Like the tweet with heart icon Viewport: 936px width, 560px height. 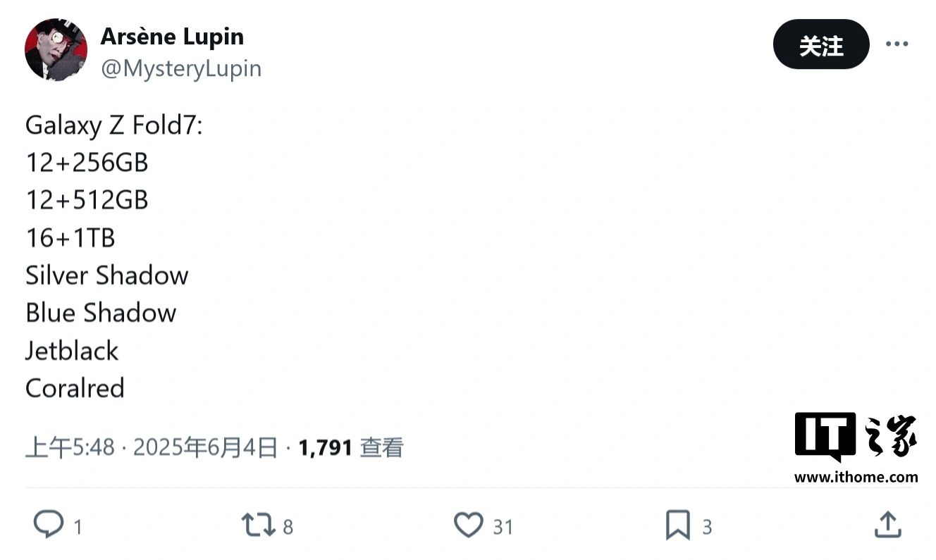pos(468,525)
